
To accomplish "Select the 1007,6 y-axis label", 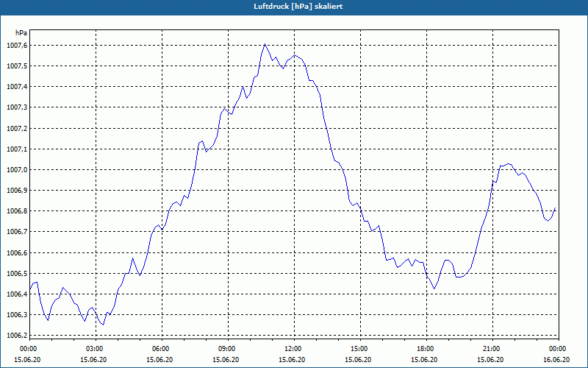I will pos(16,46).
